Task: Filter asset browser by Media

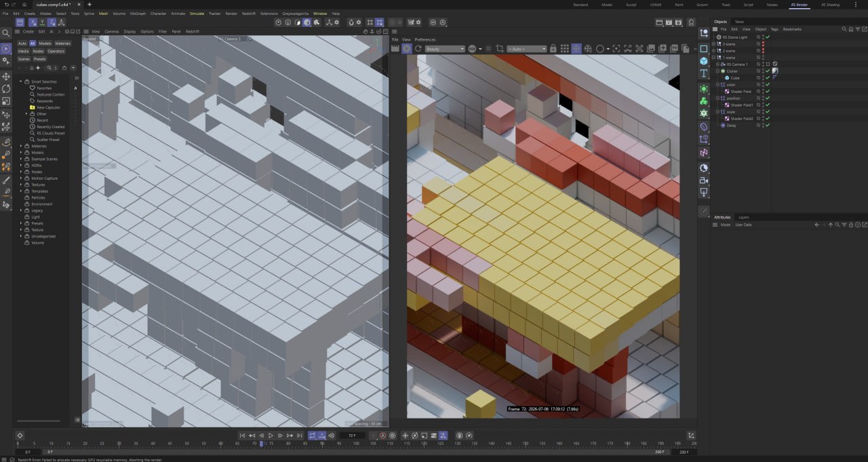Action: click(24, 51)
